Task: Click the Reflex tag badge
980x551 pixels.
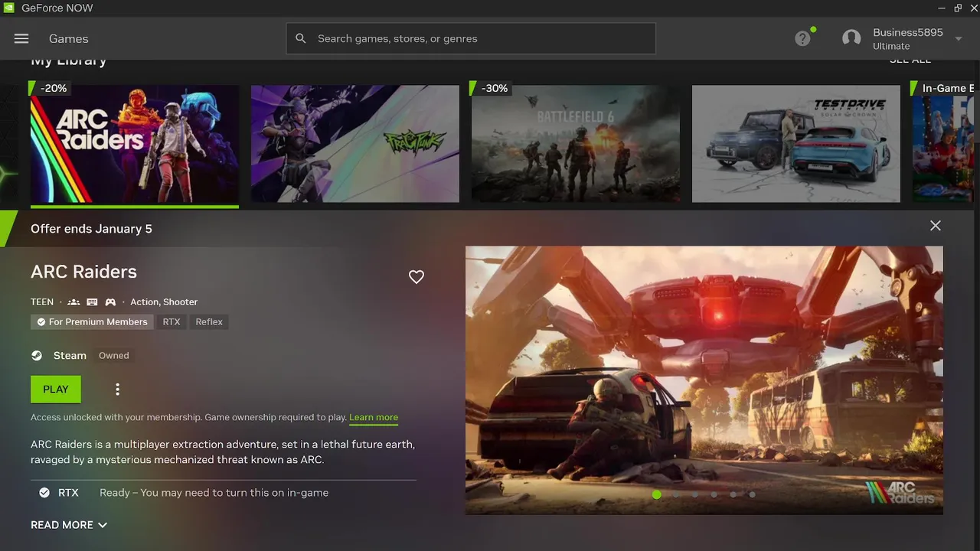Action: click(x=209, y=322)
